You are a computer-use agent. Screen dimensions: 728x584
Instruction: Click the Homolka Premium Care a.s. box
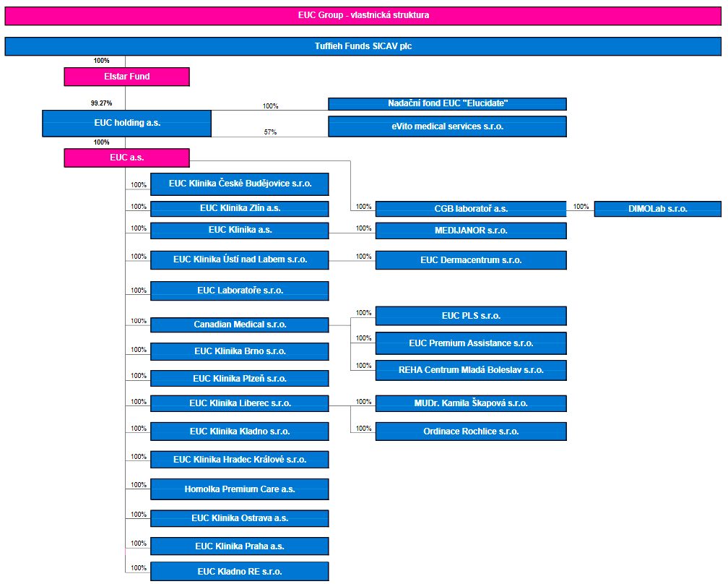pyautogui.click(x=240, y=489)
